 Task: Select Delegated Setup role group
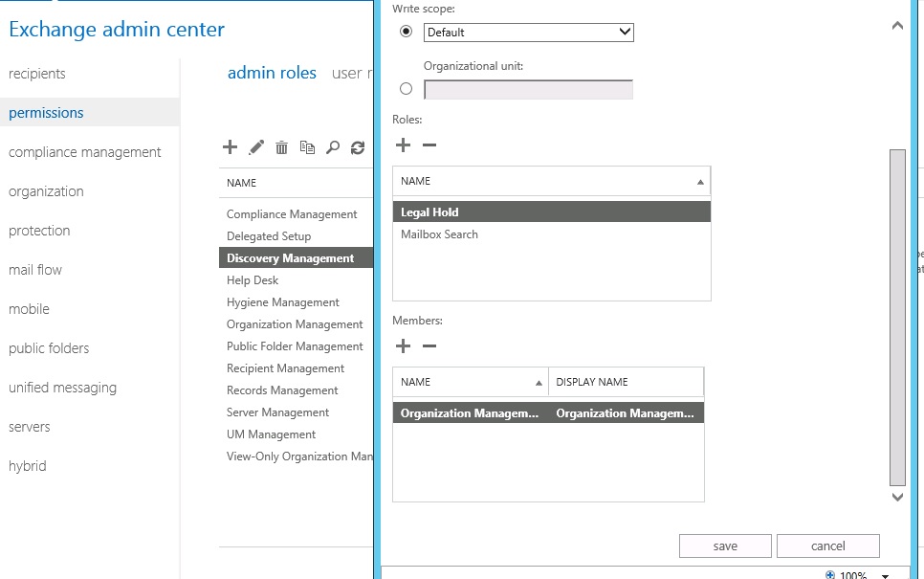click(x=269, y=235)
